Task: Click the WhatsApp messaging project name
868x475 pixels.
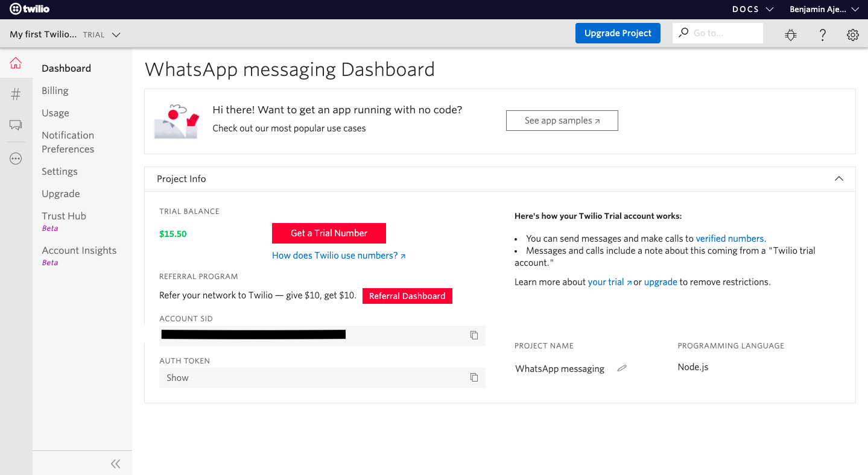Action: coord(560,369)
